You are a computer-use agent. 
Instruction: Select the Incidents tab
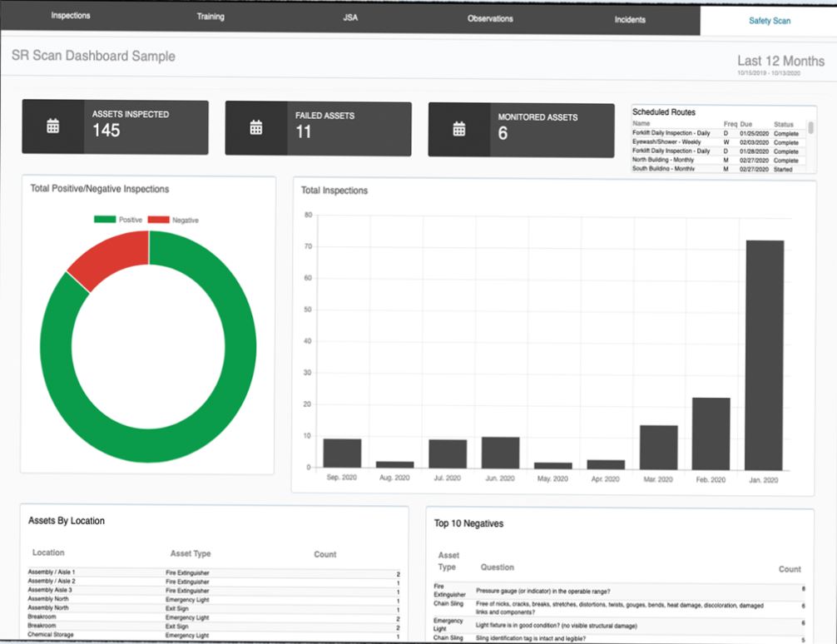point(630,20)
